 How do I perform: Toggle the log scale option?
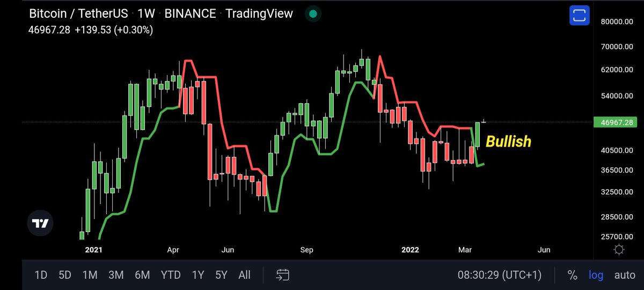point(596,275)
